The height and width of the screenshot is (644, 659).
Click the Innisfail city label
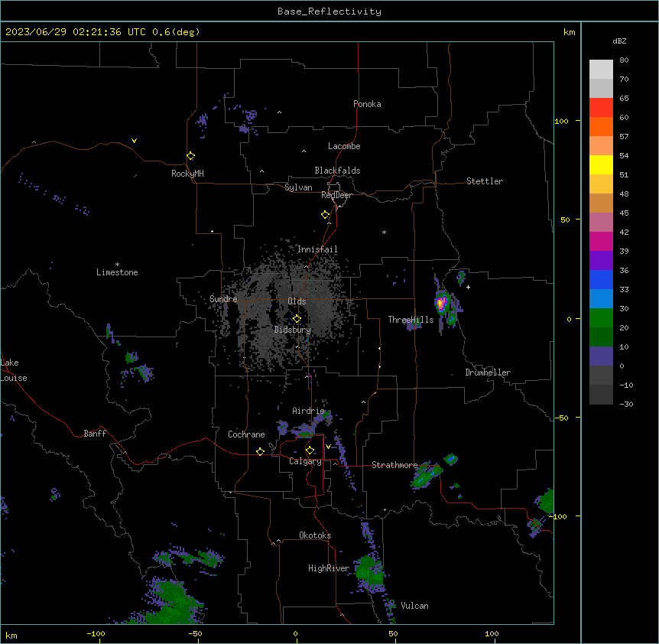tap(317, 249)
